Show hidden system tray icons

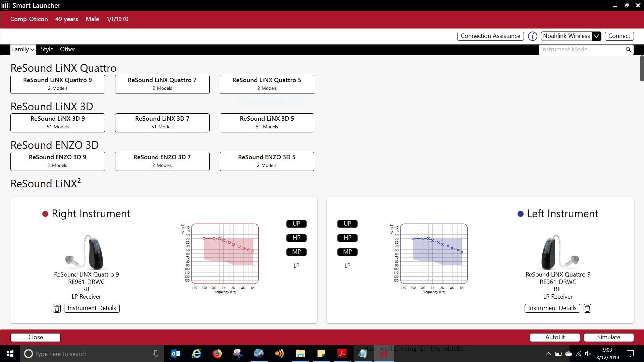tap(548, 354)
